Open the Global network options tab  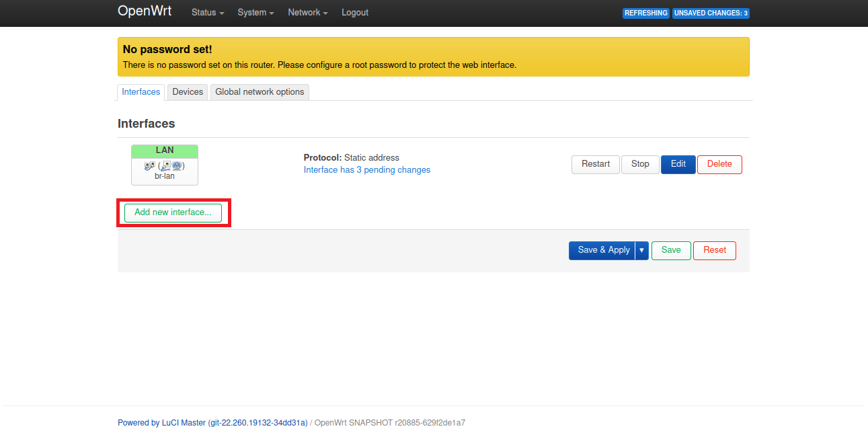click(x=260, y=92)
